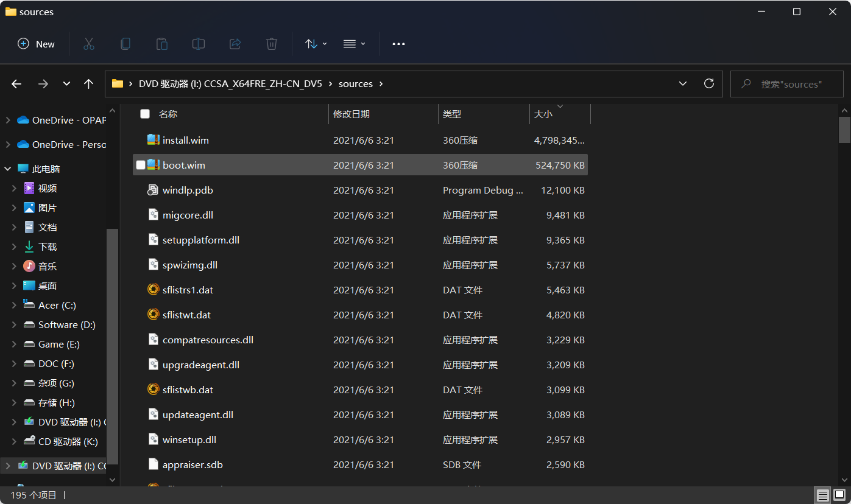Open 存储 (H:) drive
The width and height of the screenshot is (851, 504).
56,402
